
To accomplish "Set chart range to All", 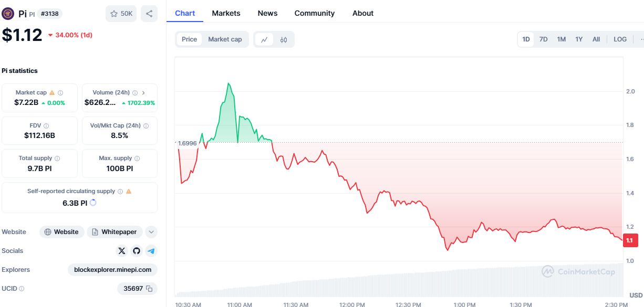I will click(596, 39).
